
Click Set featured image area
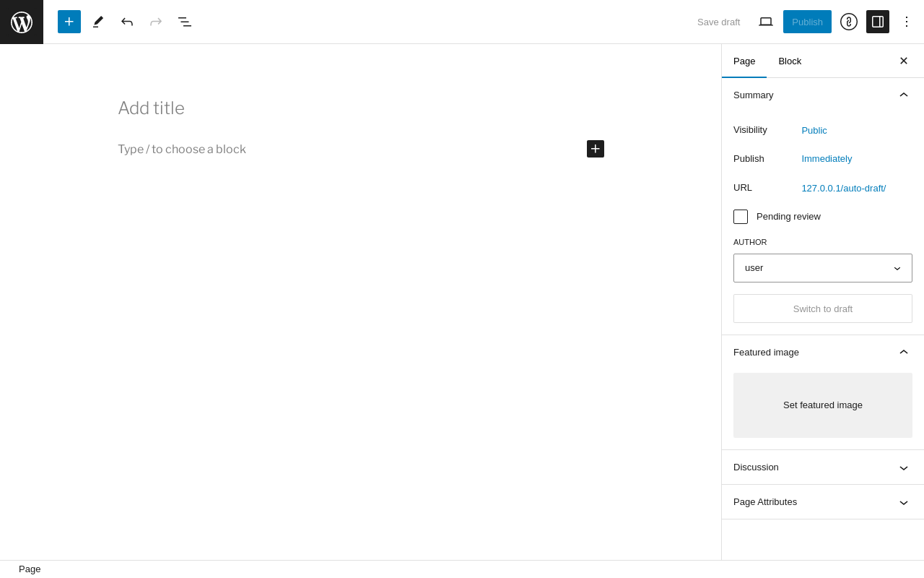pyautogui.click(x=823, y=405)
